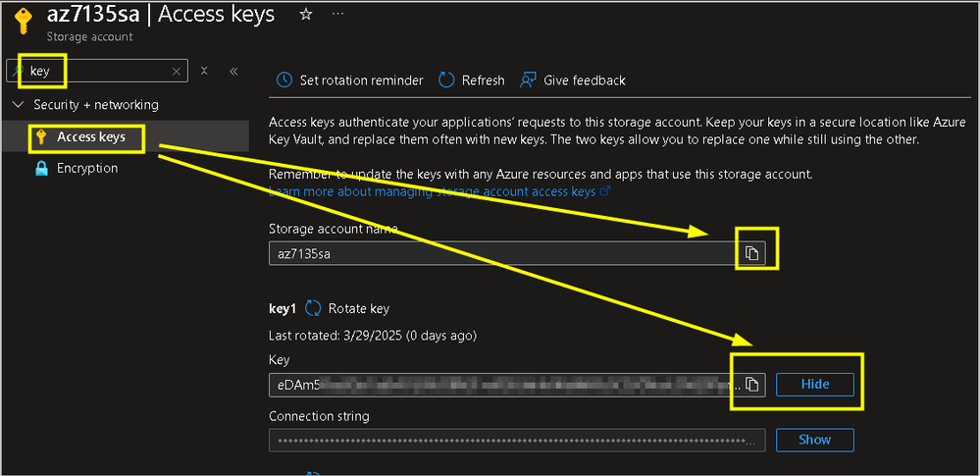Open Learn more about managing access keys link

click(x=439, y=191)
